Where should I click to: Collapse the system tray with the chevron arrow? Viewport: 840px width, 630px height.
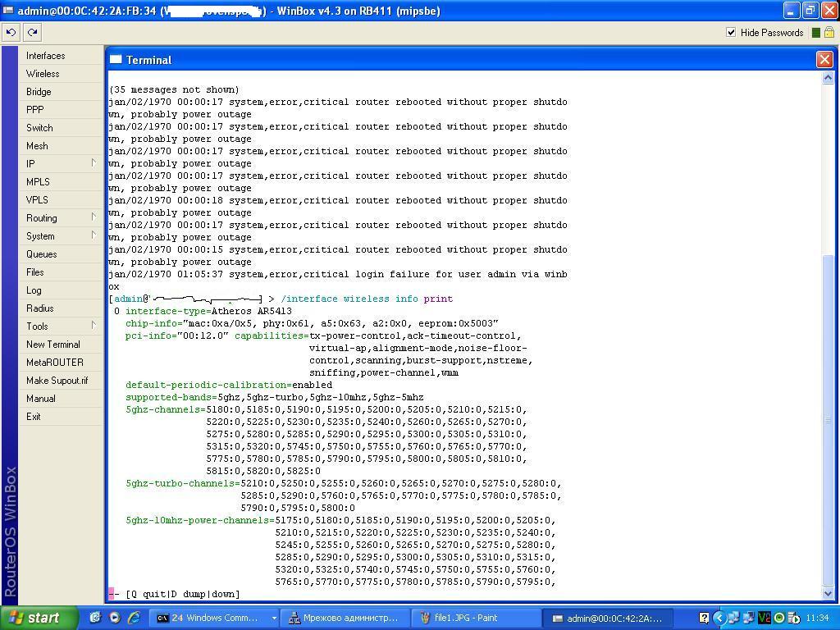[719, 618]
